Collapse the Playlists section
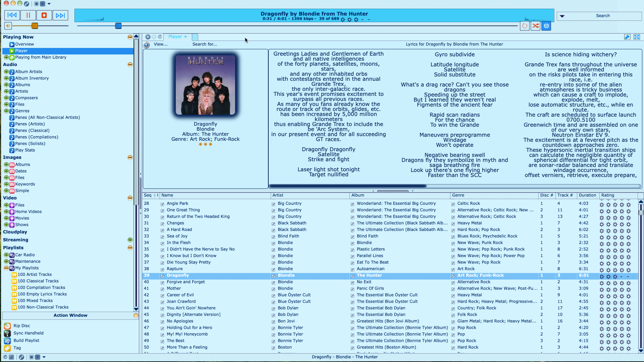644x362 pixels. (130, 248)
